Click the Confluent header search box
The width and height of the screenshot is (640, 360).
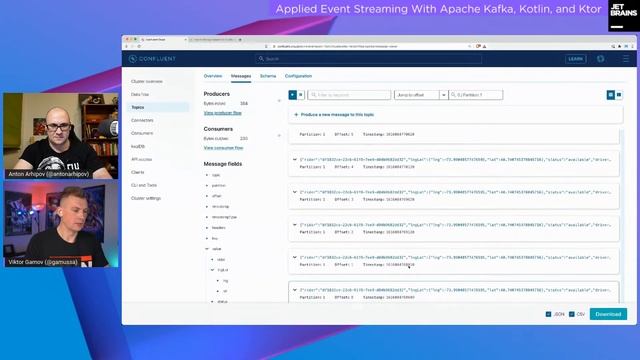click(x=369, y=59)
